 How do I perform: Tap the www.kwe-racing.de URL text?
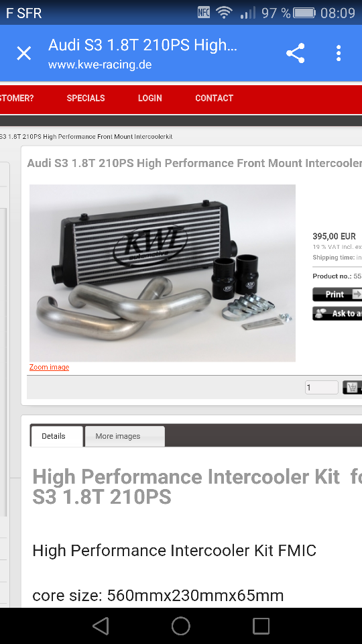click(x=100, y=65)
